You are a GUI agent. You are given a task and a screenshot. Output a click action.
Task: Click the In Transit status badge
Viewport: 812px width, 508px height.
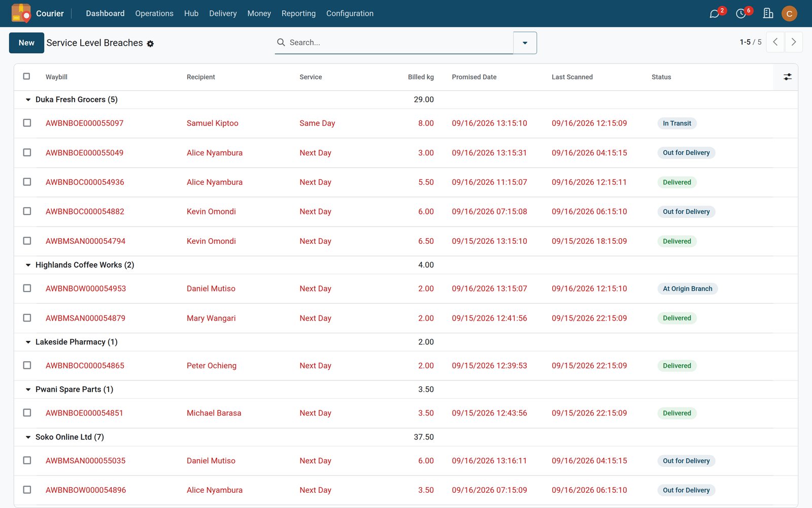click(677, 123)
